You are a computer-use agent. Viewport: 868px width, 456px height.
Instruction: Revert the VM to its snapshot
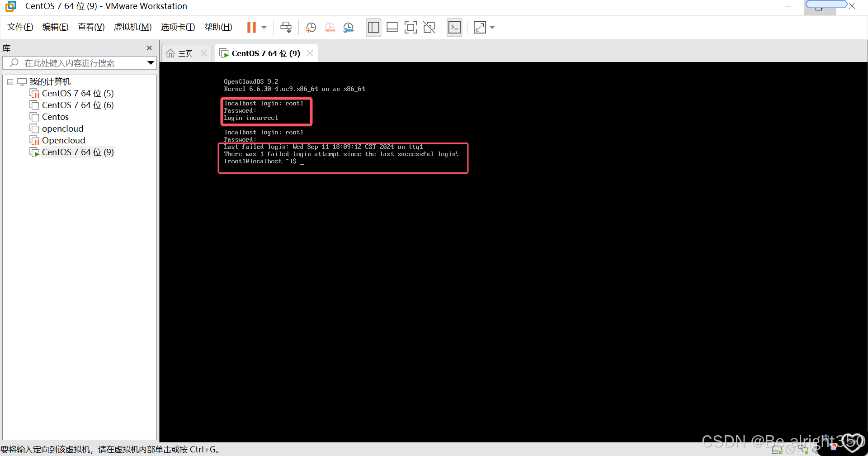click(330, 27)
